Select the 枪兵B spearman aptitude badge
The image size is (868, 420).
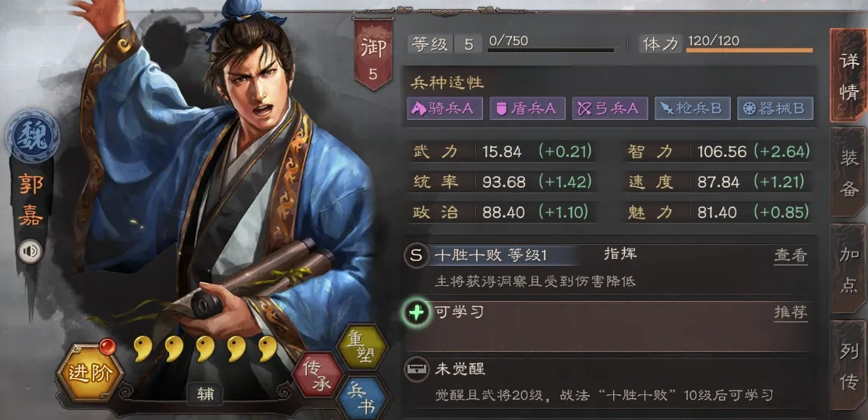tap(693, 108)
